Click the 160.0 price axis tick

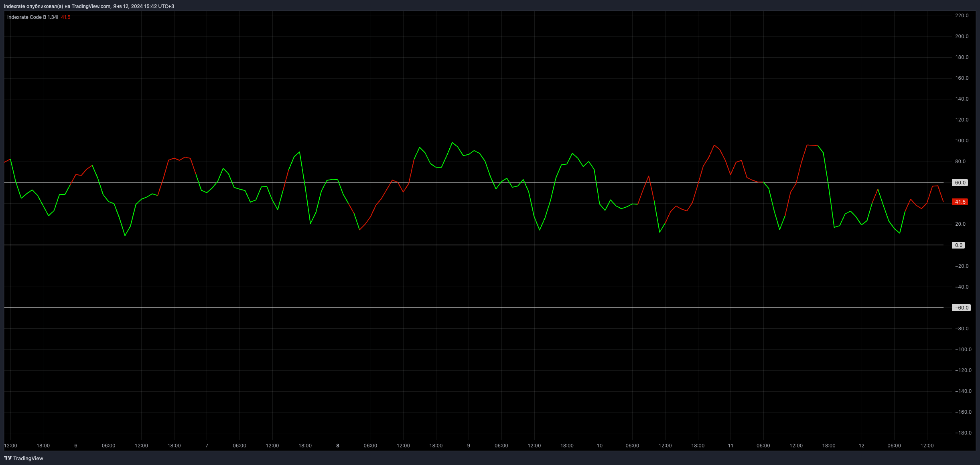tap(962, 78)
